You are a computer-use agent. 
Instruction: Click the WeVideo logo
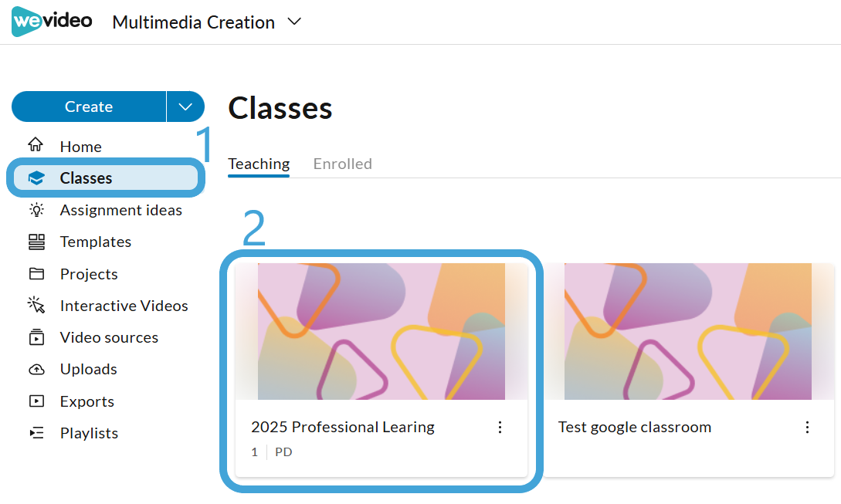[52, 22]
